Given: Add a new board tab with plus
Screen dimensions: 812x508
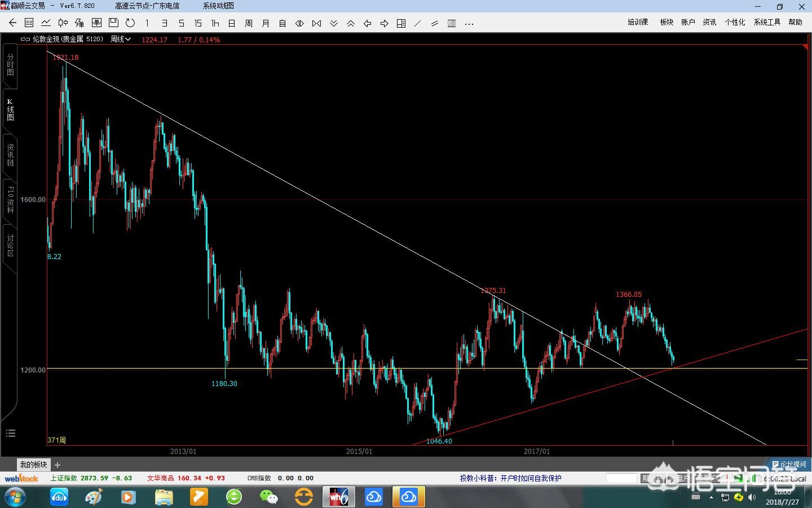Looking at the screenshot, I should click(58, 465).
